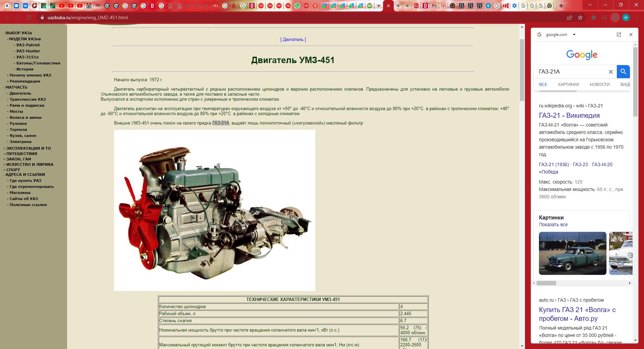Go back to previous page
Screen dimensions: 644x349
7,17
